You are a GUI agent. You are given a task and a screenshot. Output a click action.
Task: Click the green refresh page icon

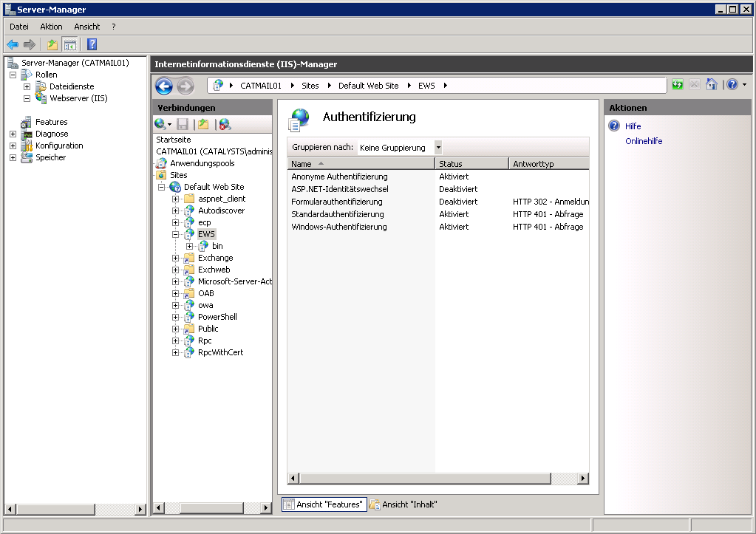click(677, 85)
